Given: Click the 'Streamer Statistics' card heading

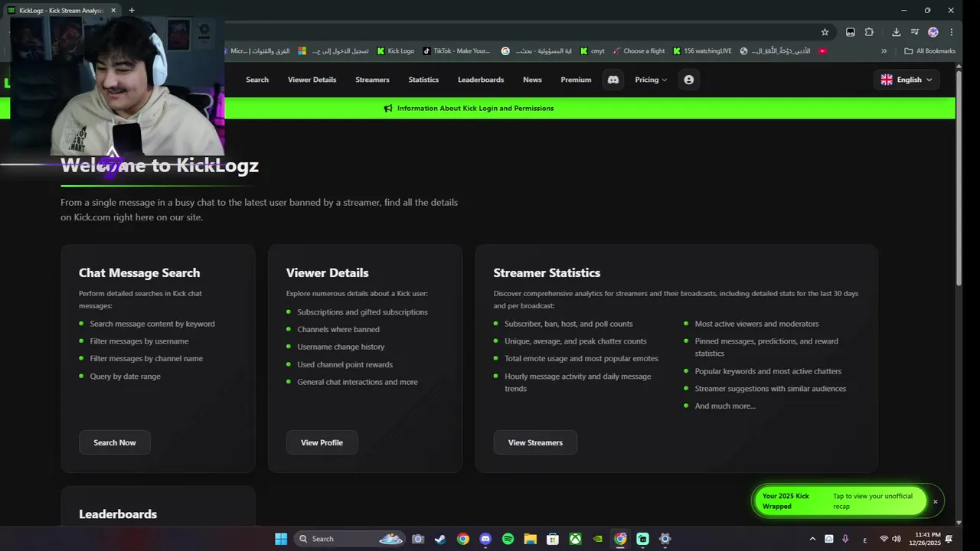Looking at the screenshot, I should pos(547,272).
